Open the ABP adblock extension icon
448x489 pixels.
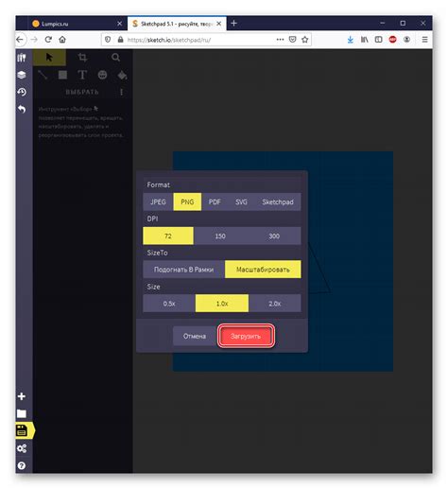[392, 40]
